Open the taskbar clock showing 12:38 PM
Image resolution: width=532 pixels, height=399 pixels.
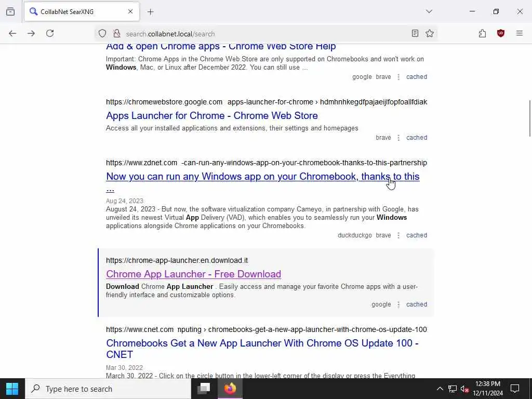(x=488, y=389)
